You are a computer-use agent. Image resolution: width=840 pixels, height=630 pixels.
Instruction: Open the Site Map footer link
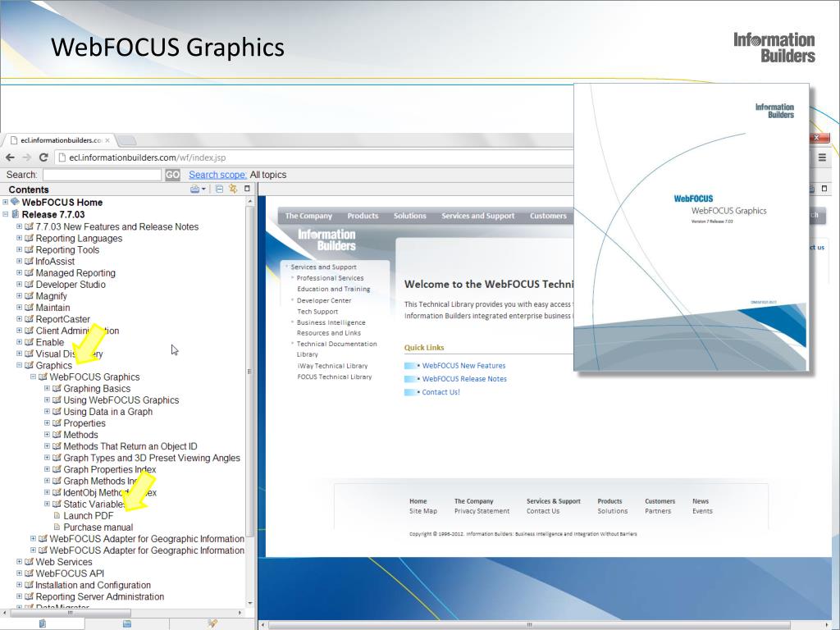tap(423, 511)
